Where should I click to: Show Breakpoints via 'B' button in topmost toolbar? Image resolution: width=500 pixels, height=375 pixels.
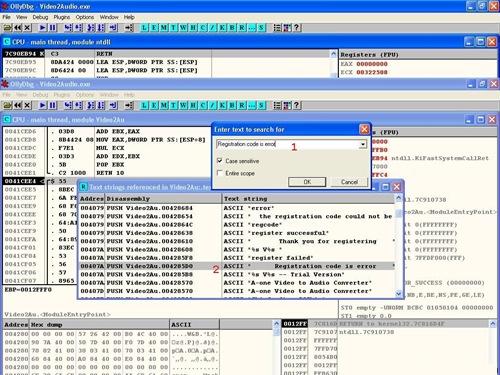[x=232, y=28]
